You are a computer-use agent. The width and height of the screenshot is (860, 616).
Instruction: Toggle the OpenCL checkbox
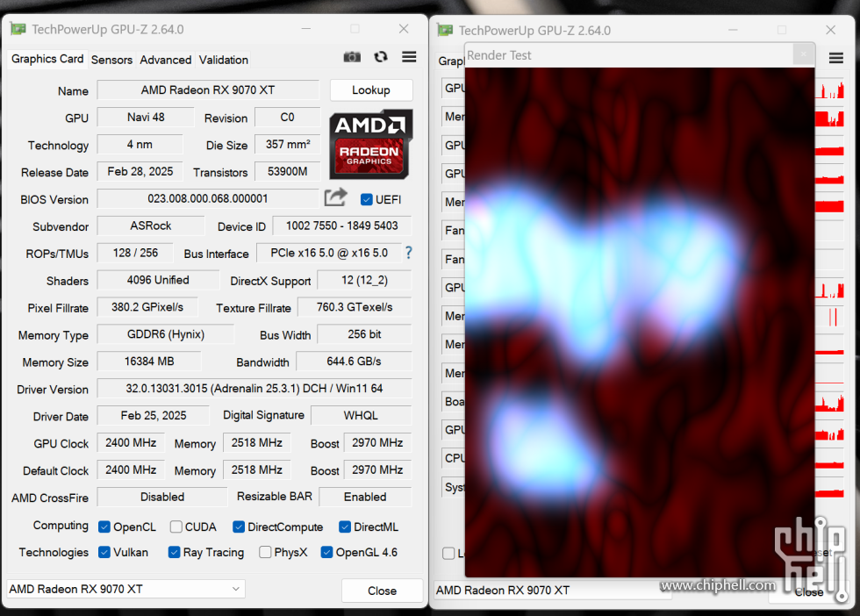click(x=104, y=527)
